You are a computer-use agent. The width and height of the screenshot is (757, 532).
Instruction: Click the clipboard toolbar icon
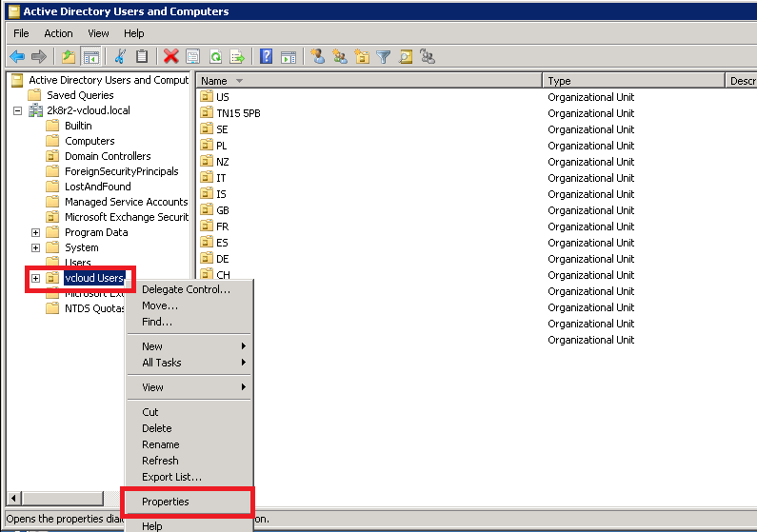142,57
